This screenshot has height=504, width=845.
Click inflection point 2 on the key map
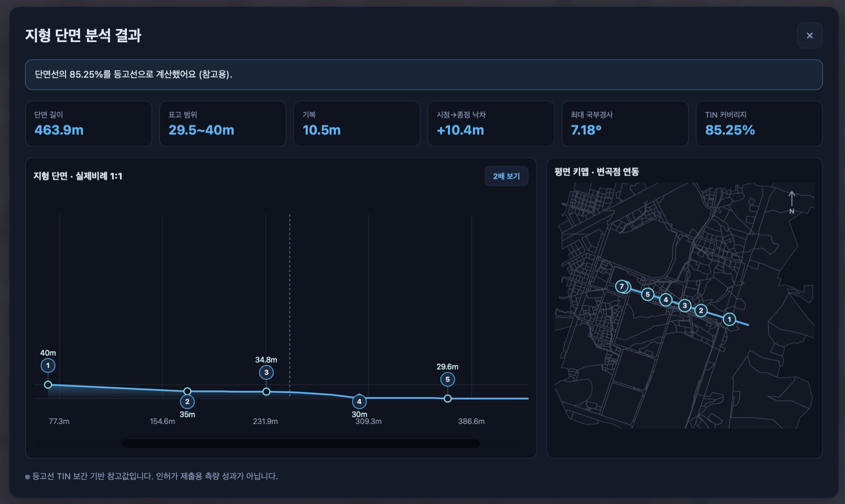coord(701,310)
